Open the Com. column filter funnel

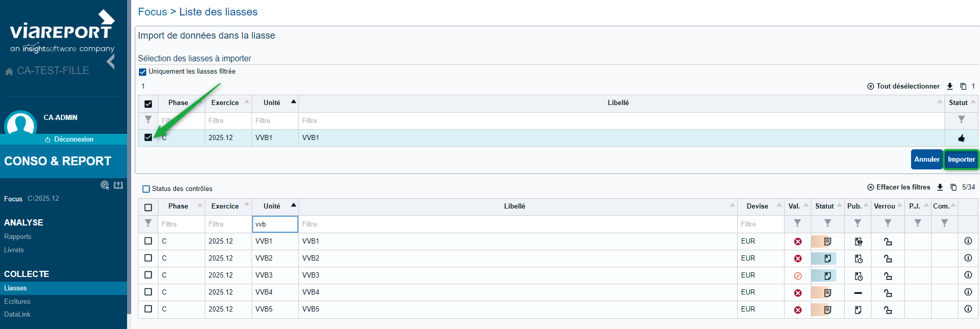tap(945, 223)
